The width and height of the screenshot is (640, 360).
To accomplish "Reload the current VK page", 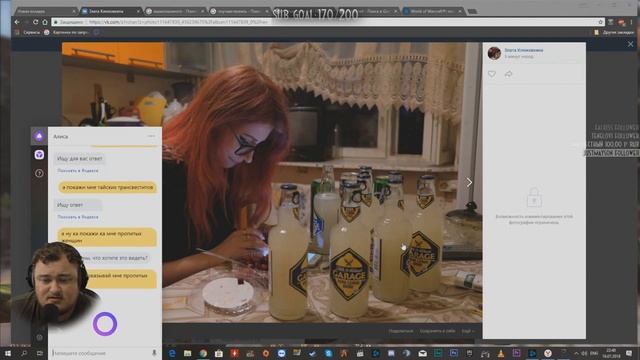I will (x=36, y=22).
